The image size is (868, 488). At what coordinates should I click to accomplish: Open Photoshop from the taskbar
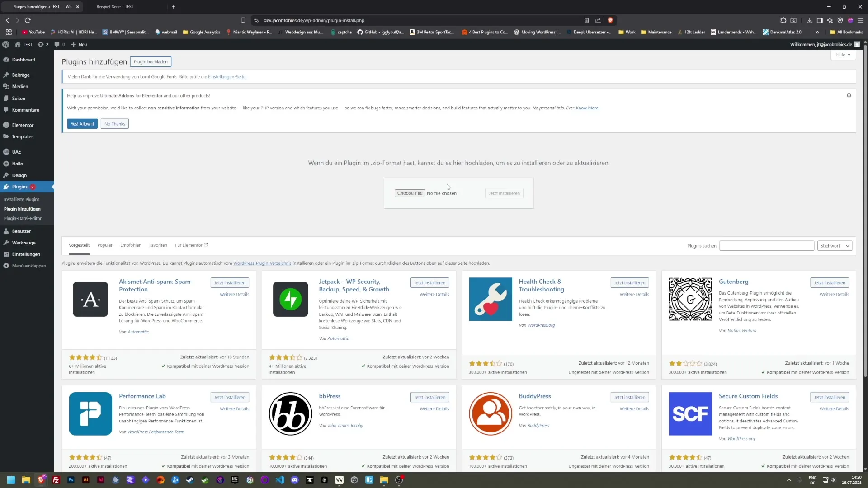(71, 480)
